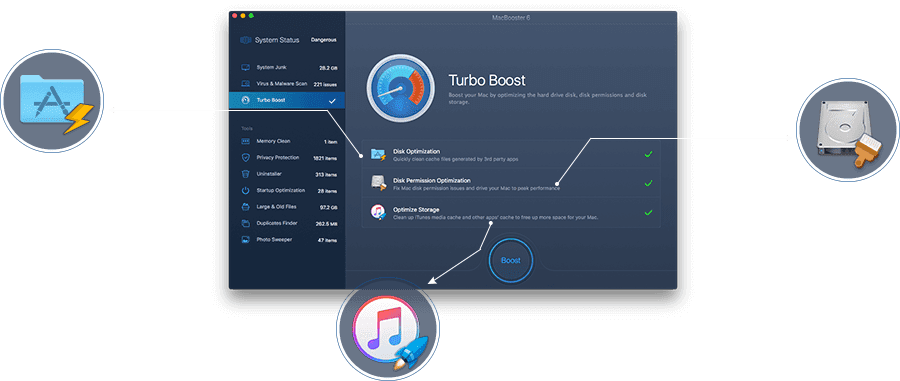This screenshot has height=381, width=900.
Task: Click the Large & Old Files icon
Action: (x=246, y=207)
